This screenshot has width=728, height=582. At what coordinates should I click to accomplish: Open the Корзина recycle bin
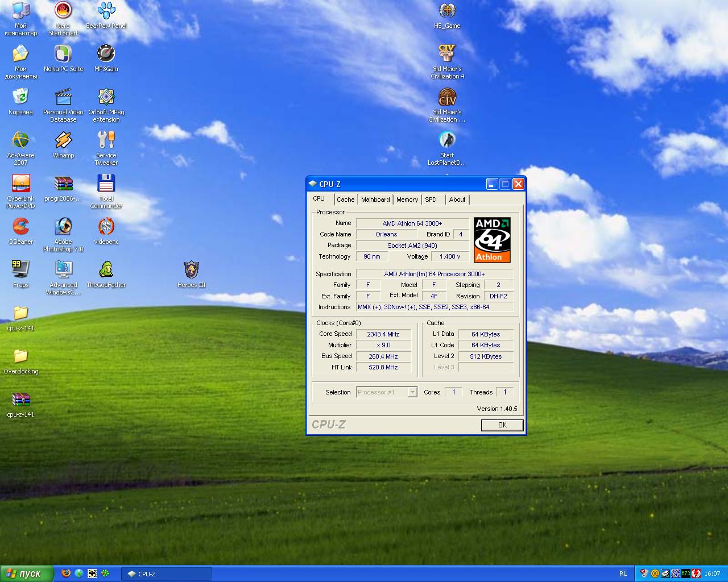coord(20,101)
